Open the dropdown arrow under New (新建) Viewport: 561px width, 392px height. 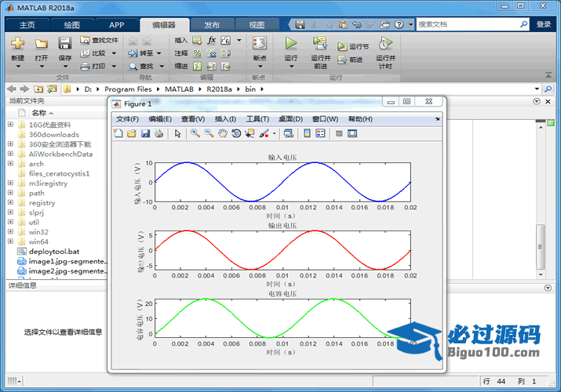coord(17,66)
